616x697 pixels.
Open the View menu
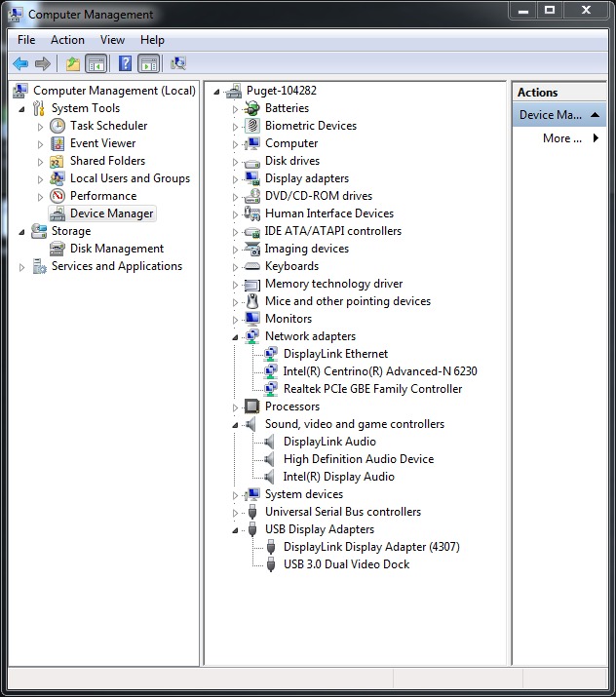coord(112,40)
